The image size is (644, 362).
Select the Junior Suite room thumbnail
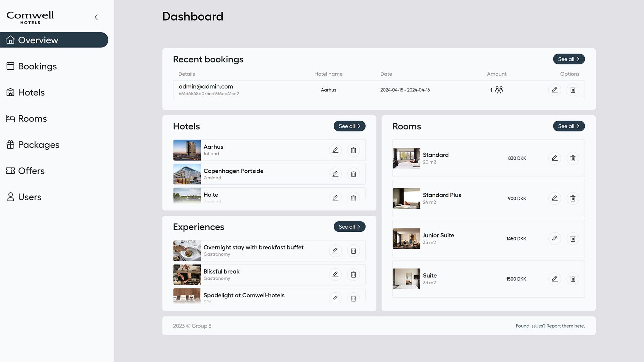(x=406, y=239)
